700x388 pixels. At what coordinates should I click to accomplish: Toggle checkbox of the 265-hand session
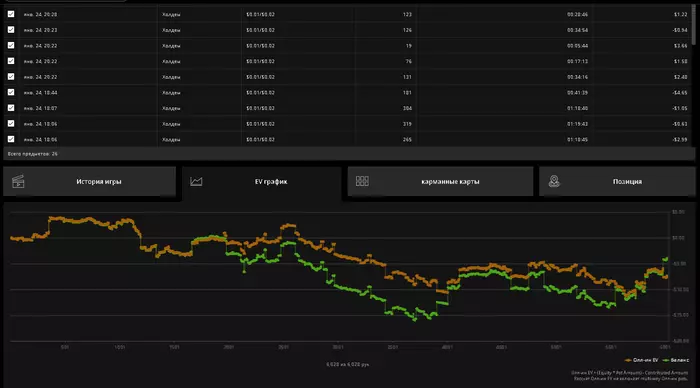[11, 139]
